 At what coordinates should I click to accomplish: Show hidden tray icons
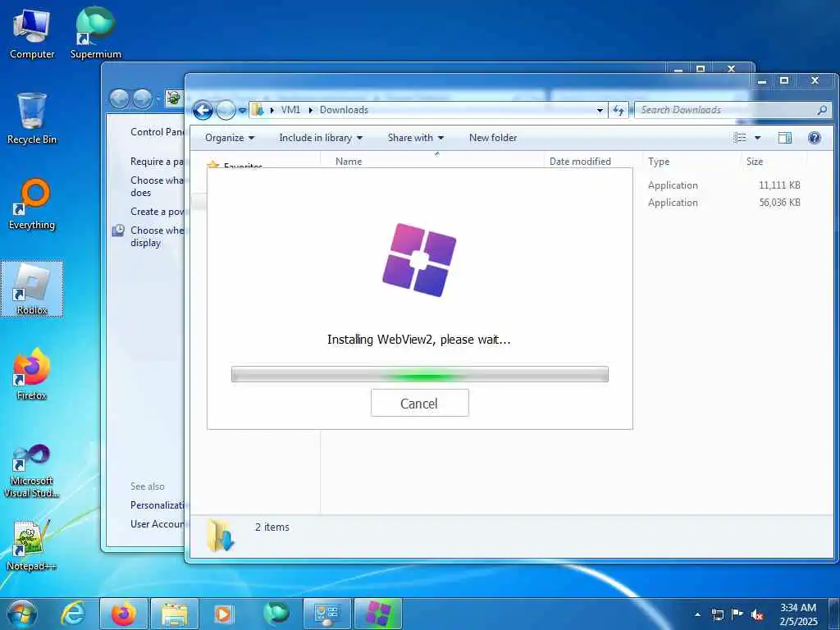pos(697,614)
